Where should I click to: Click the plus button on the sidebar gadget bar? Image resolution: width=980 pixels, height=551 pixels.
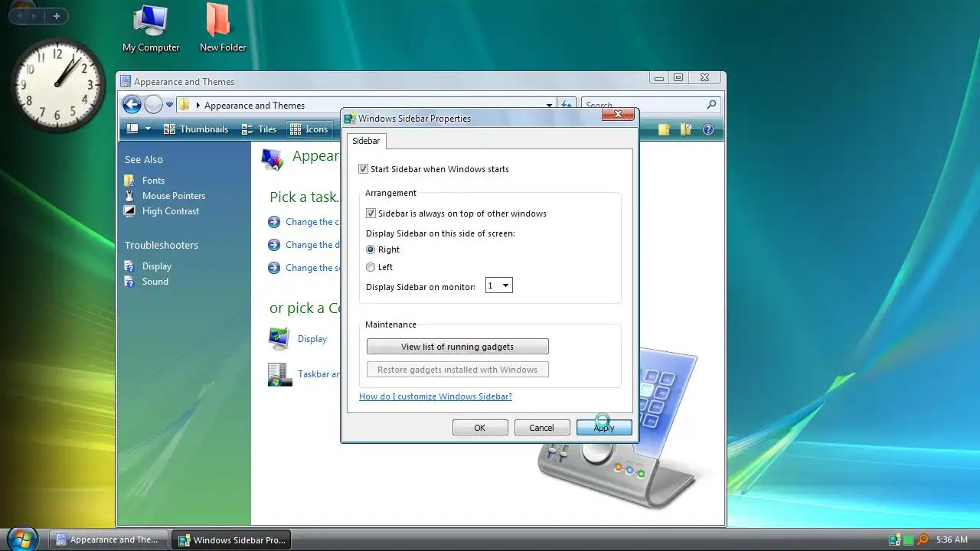56,15
